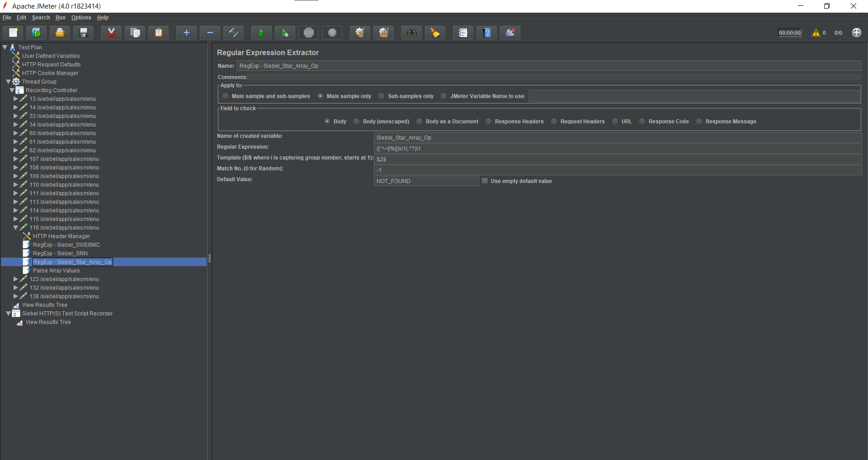Click the Open file folder icon

click(x=60, y=33)
